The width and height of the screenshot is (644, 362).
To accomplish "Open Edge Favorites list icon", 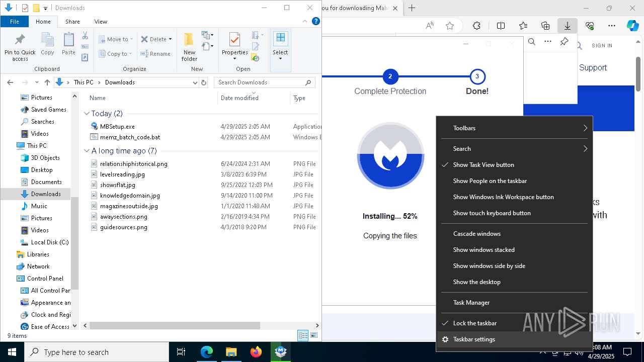I will click(x=523, y=26).
